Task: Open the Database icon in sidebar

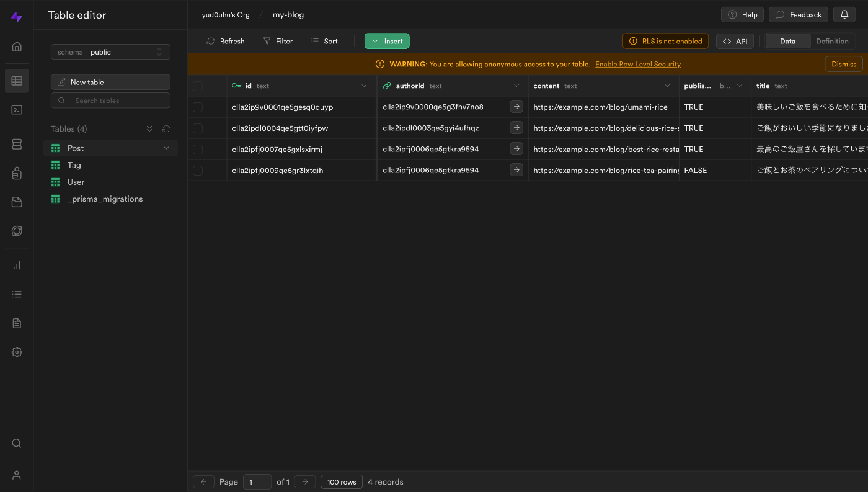Action: 17,144
